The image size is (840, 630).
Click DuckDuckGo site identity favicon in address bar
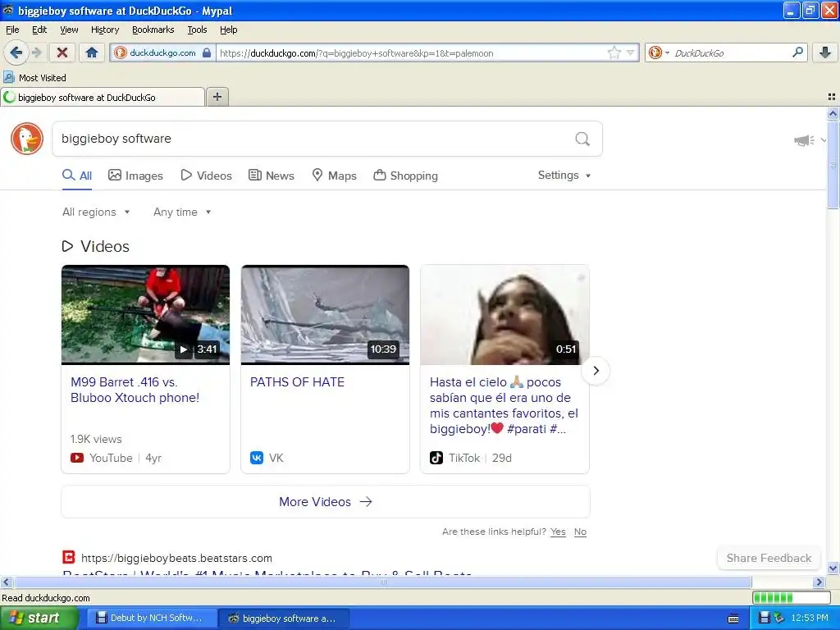pyautogui.click(x=121, y=52)
